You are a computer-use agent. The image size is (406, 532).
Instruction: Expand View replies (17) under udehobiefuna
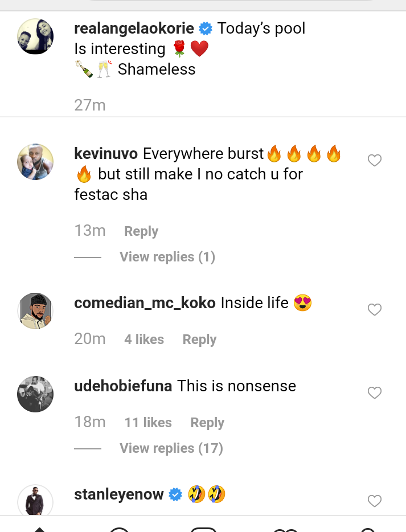171,448
